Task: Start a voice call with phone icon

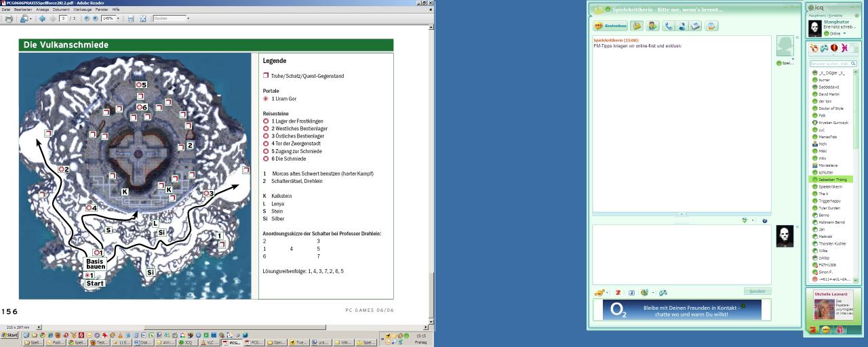Action: (669, 26)
